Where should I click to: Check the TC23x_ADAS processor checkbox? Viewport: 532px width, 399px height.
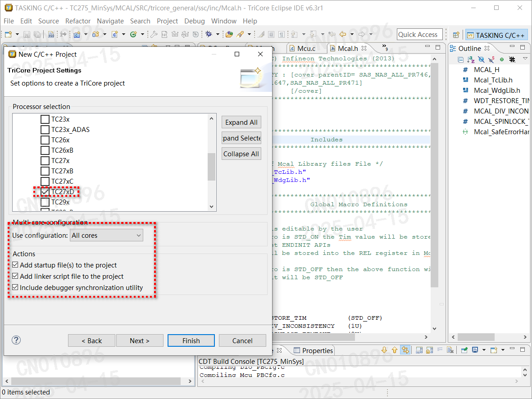click(x=45, y=130)
